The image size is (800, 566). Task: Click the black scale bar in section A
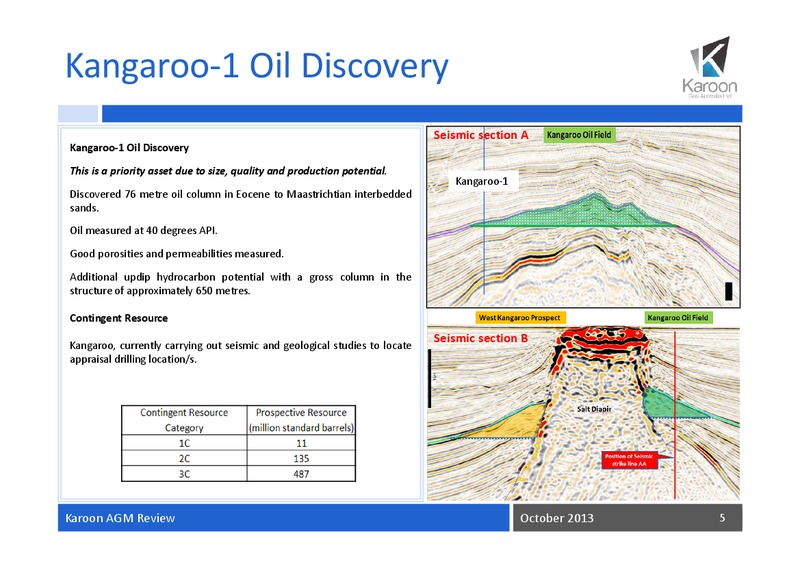729,291
